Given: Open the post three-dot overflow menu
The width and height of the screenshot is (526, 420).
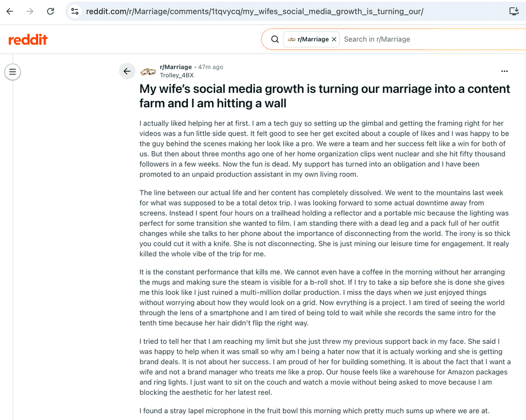Looking at the screenshot, I should point(504,71).
